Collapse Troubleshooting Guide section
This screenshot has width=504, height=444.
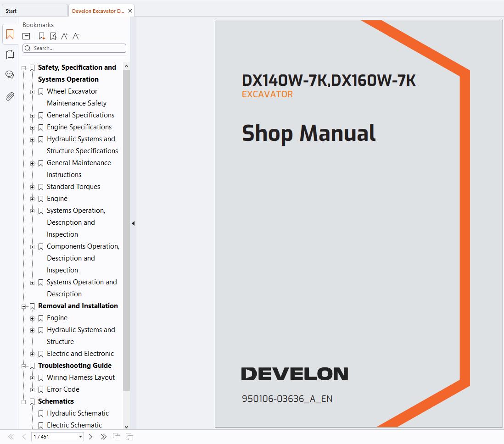click(23, 366)
